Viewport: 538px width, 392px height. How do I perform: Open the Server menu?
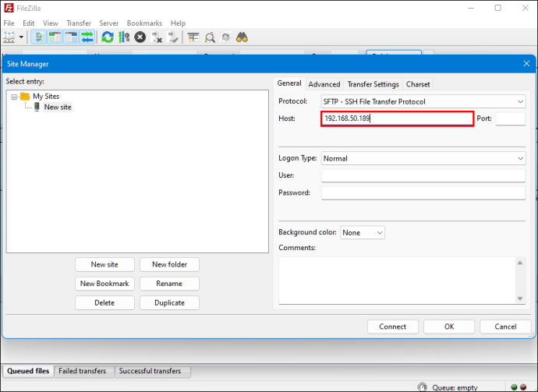(x=108, y=23)
